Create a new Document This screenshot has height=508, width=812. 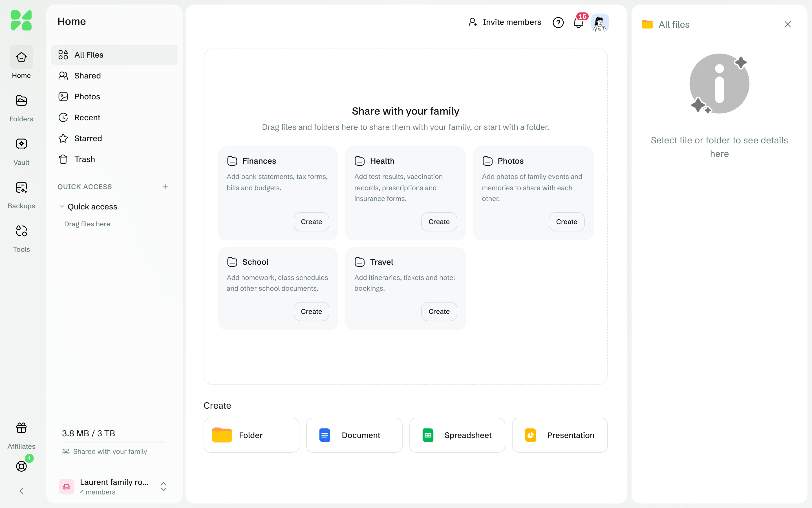[x=354, y=435]
